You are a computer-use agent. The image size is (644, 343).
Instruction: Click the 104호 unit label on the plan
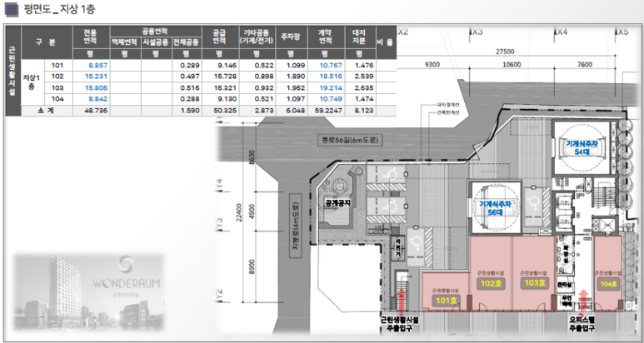point(609,284)
